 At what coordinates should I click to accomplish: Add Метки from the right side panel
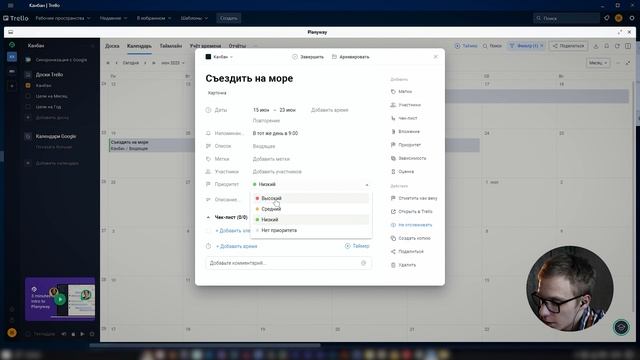pyautogui.click(x=401, y=92)
